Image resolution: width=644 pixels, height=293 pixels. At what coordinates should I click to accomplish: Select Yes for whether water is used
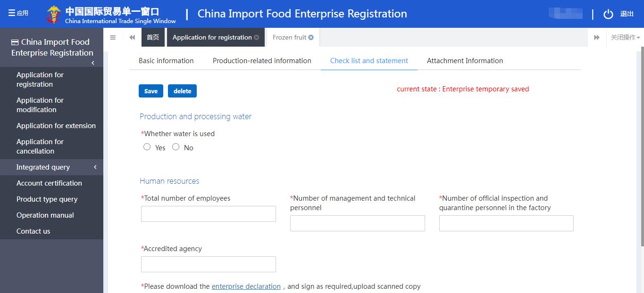pyautogui.click(x=147, y=147)
